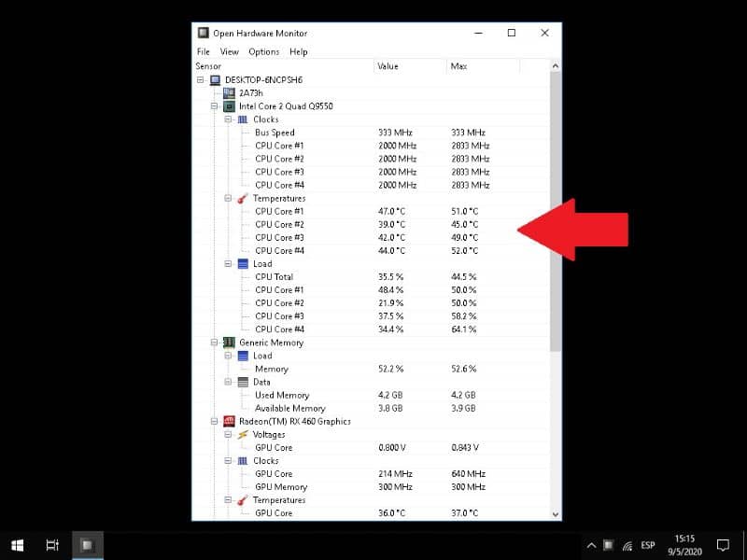
Task: Click the GPU Clocks group icon
Action: point(243,461)
